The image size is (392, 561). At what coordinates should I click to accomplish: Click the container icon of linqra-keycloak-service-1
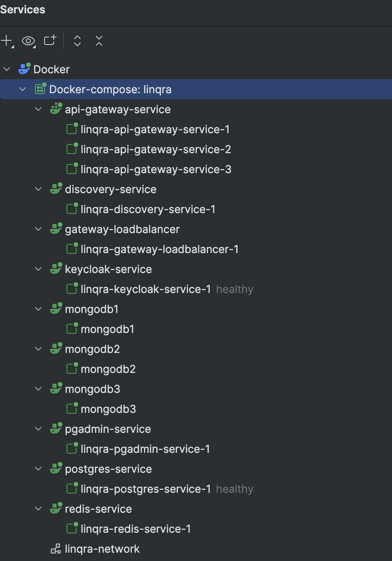coord(72,288)
